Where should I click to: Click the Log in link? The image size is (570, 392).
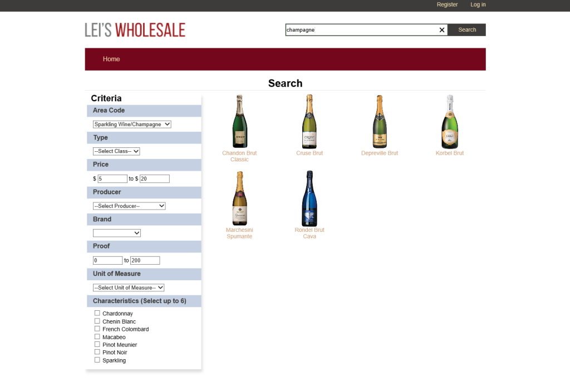478,4
